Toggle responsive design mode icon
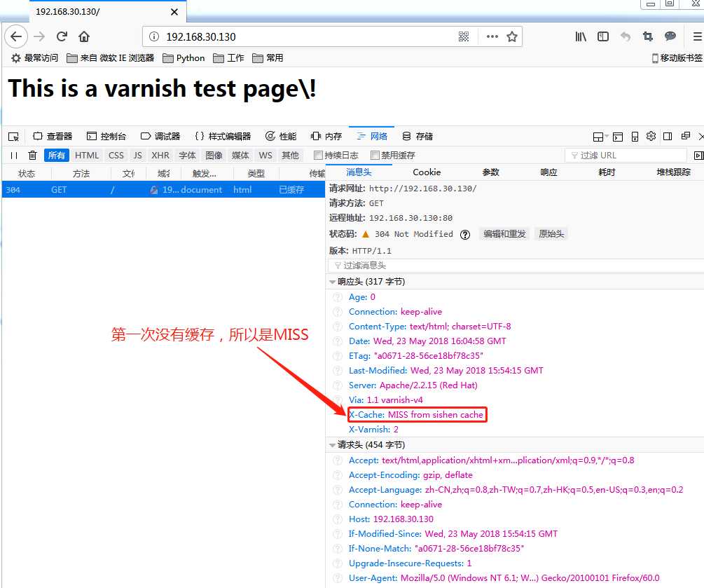This screenshot has width=704, height=588. 635,137
